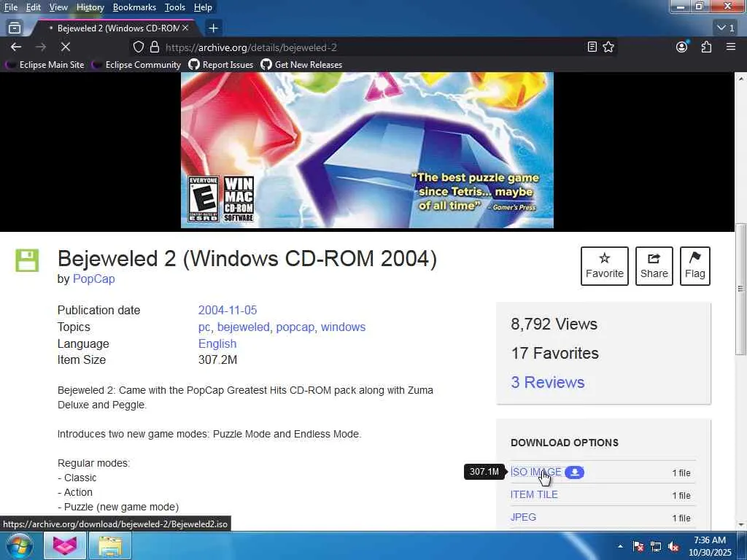
Task: Open the English language link
Action: tap(217, 344)
